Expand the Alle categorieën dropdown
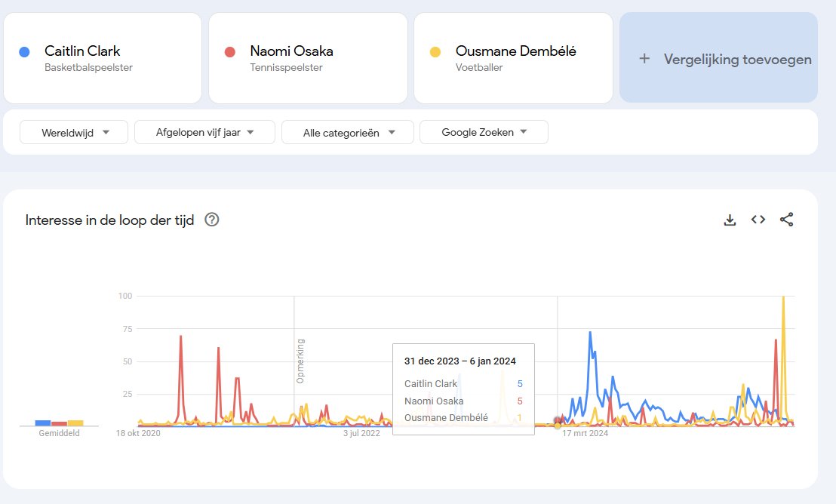Viewport: 836px width, 504px height. point(348,132)
